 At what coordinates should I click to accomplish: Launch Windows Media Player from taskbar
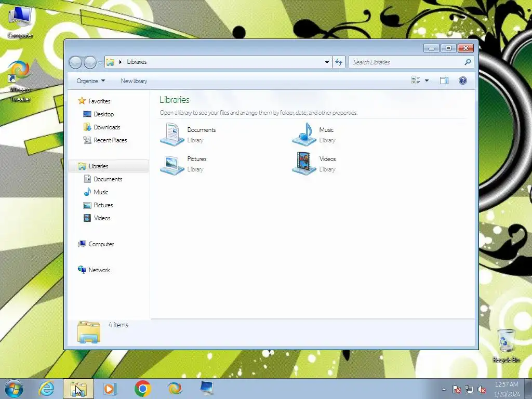click(110, 389)
